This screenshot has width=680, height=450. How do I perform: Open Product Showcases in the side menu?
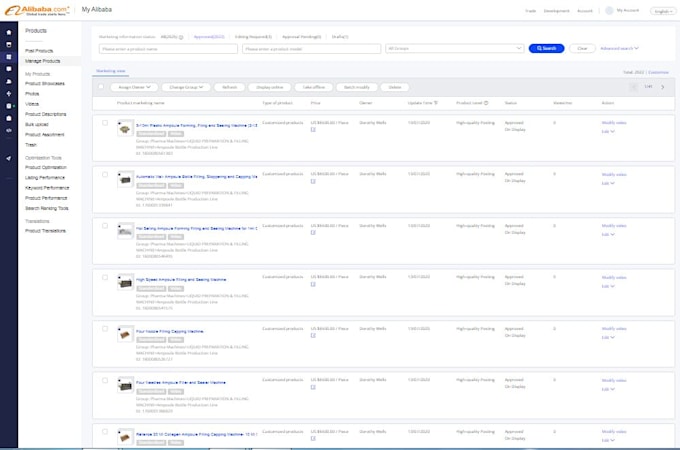tap(45, 84)
